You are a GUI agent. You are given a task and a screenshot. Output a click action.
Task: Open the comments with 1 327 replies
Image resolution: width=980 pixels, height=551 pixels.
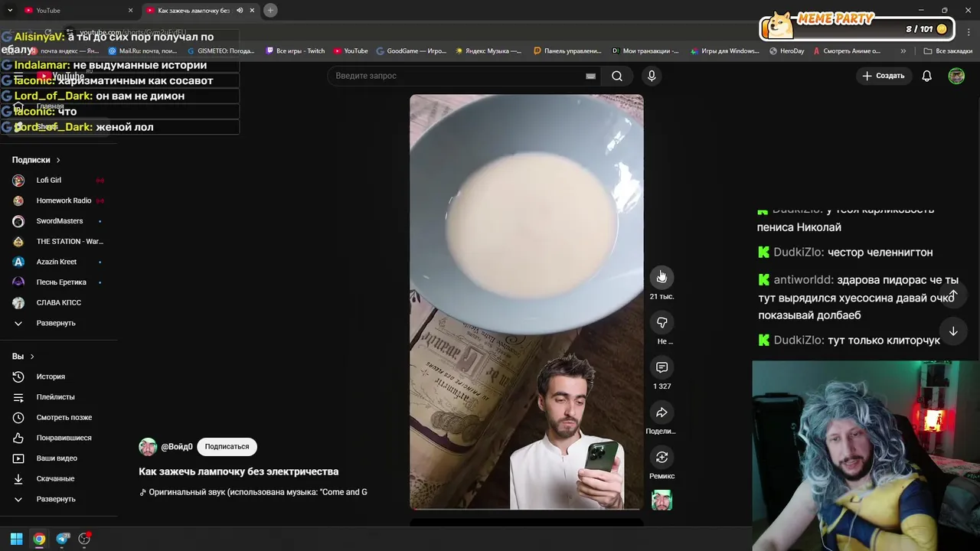tap(661, 367)
